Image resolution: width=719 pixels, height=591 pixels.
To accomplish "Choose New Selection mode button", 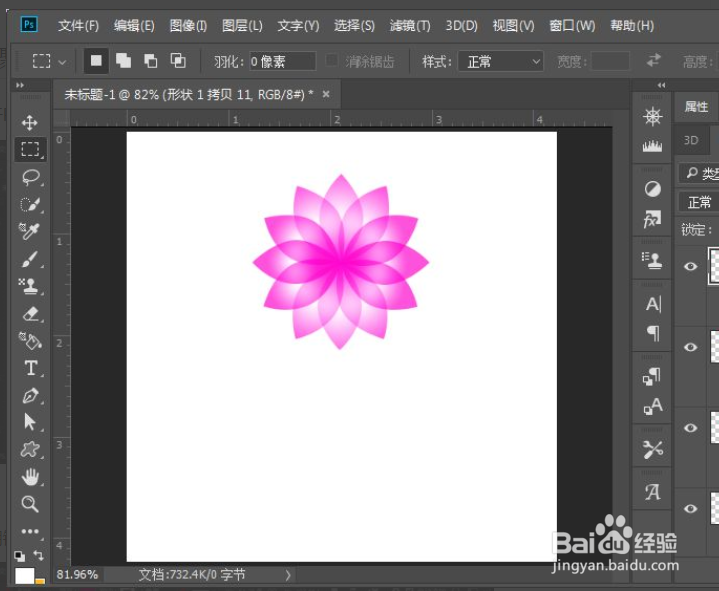I will point(96,61).
